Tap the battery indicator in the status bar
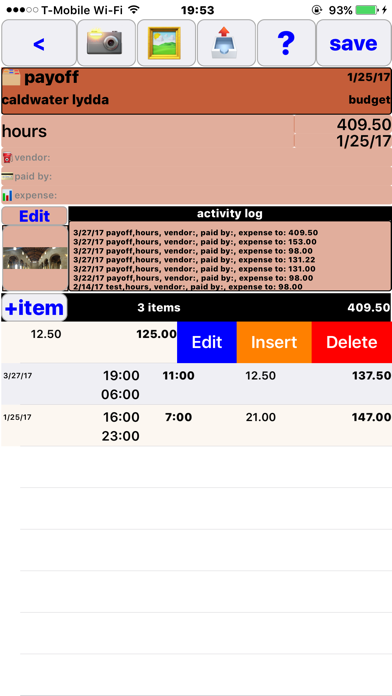The height and width of the screenshot is (696, 392). coord(367,10)
